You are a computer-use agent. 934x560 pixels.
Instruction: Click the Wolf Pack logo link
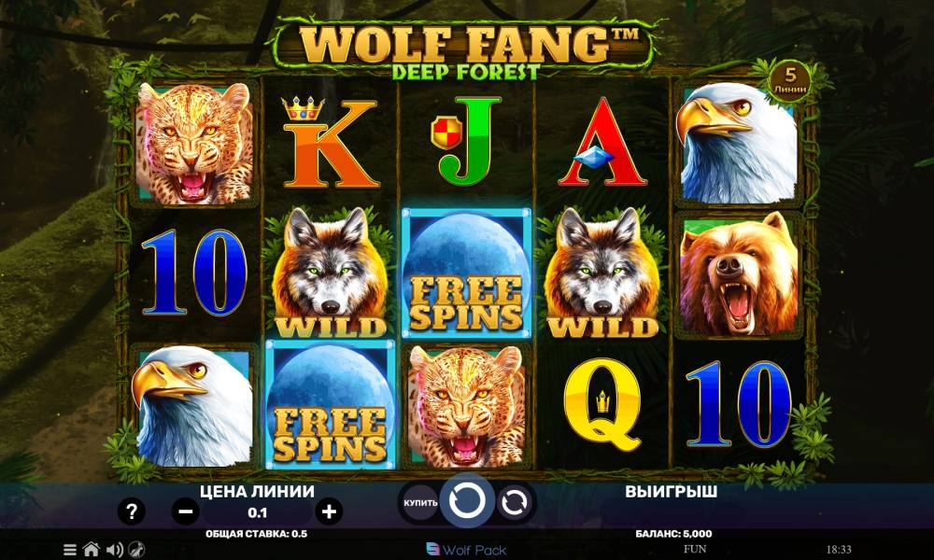point(467,550)
